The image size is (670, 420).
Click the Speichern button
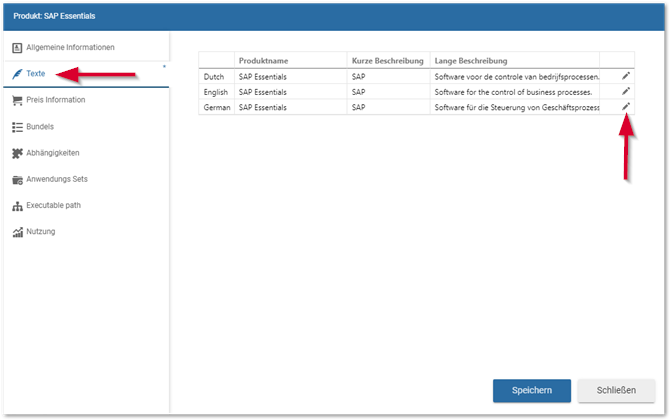532,391
